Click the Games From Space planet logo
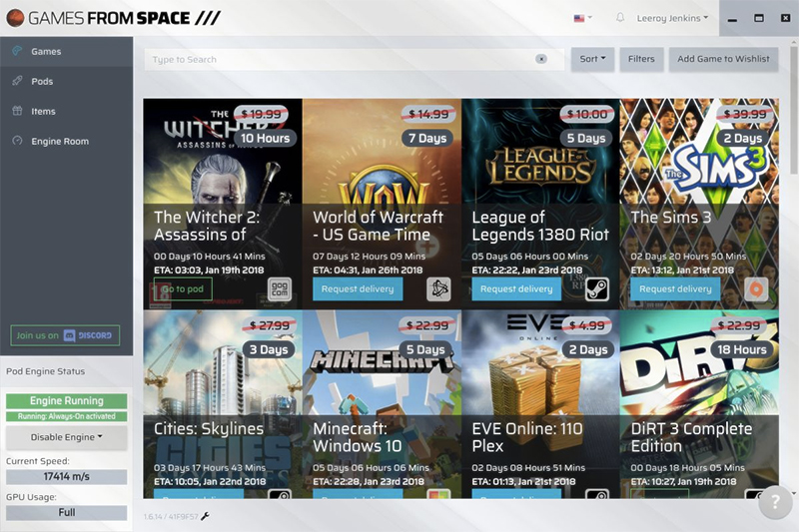This screenshot has height=532, width=799. [x=15, y=18]
